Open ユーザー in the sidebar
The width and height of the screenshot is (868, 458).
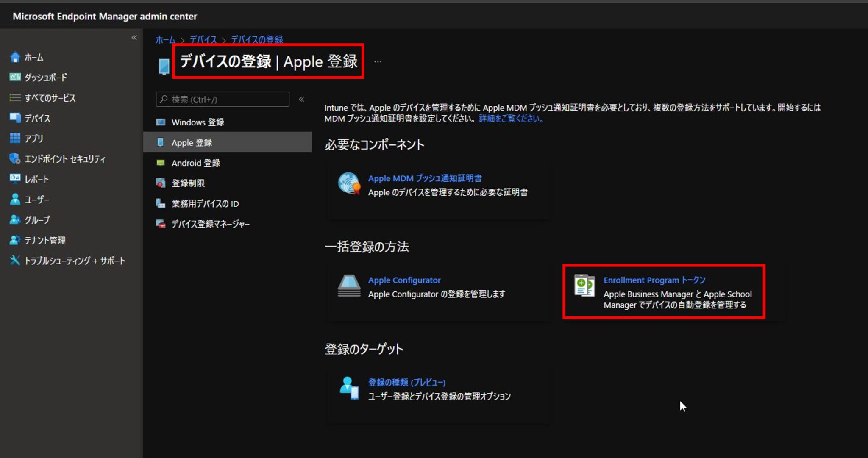point(37,200)
